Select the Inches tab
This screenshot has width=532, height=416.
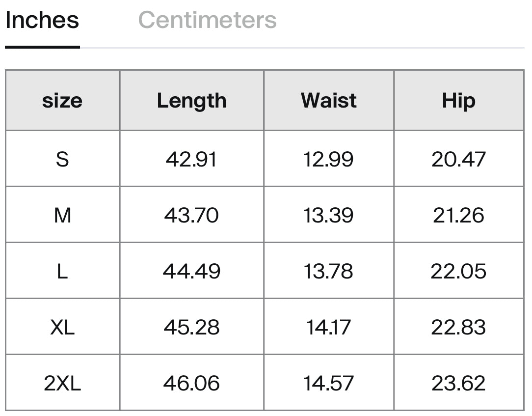tap(42, 20)
